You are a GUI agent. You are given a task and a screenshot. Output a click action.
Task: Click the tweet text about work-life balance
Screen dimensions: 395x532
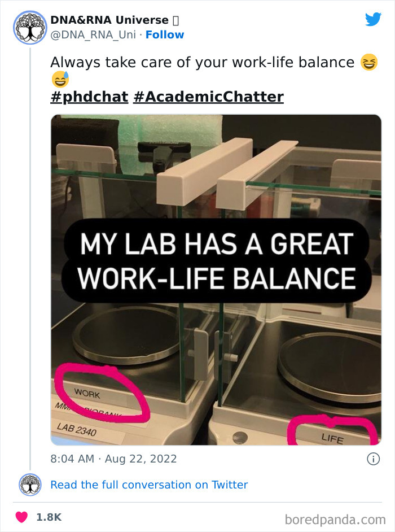click(x=202, y=62)
